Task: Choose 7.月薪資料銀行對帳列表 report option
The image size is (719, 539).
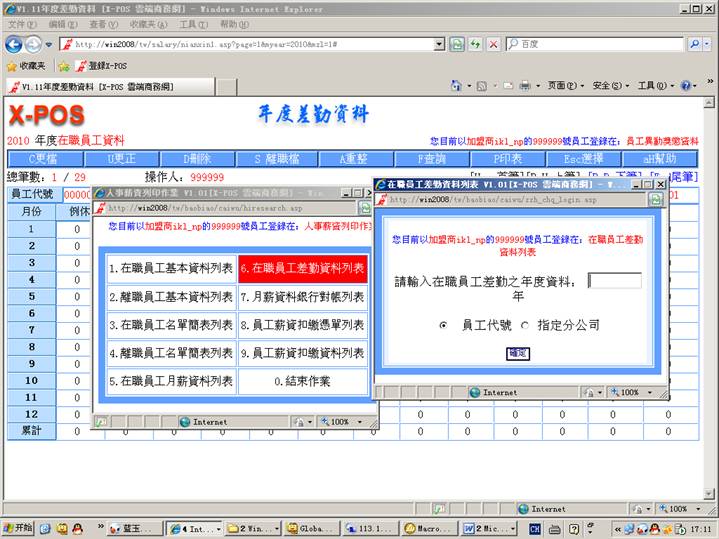Action: click(x=303, y=297)
